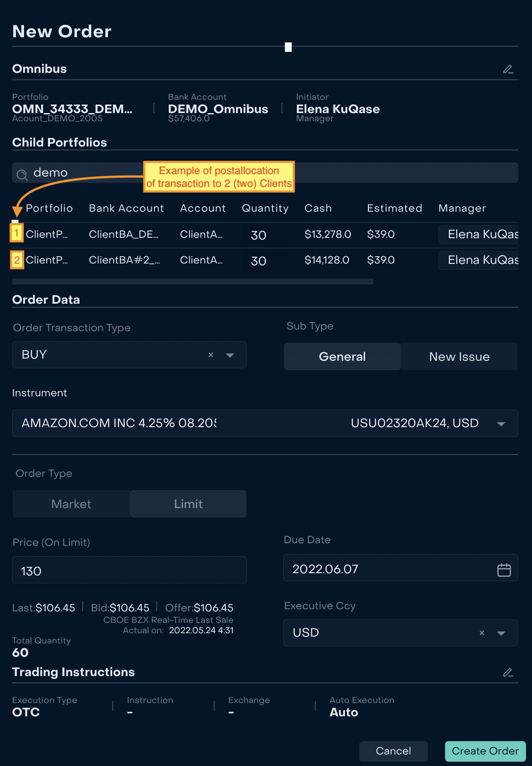The image size is (532, 766).
Task: Click the orange marker labeled 2
Action: pos(17,260)
